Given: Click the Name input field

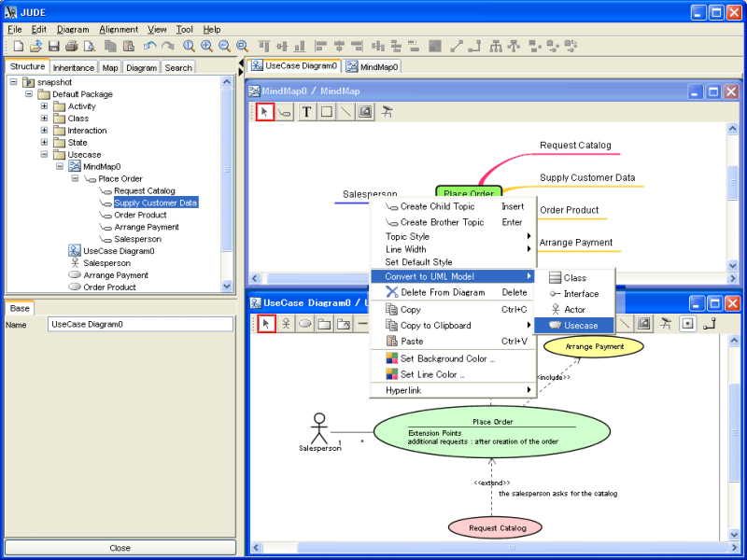Looking at the screenshot, I should [141, 324].
